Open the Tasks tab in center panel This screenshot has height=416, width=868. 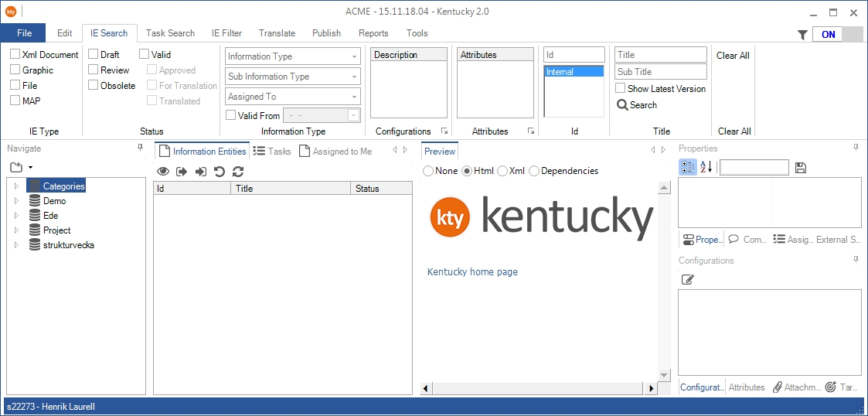272,152
